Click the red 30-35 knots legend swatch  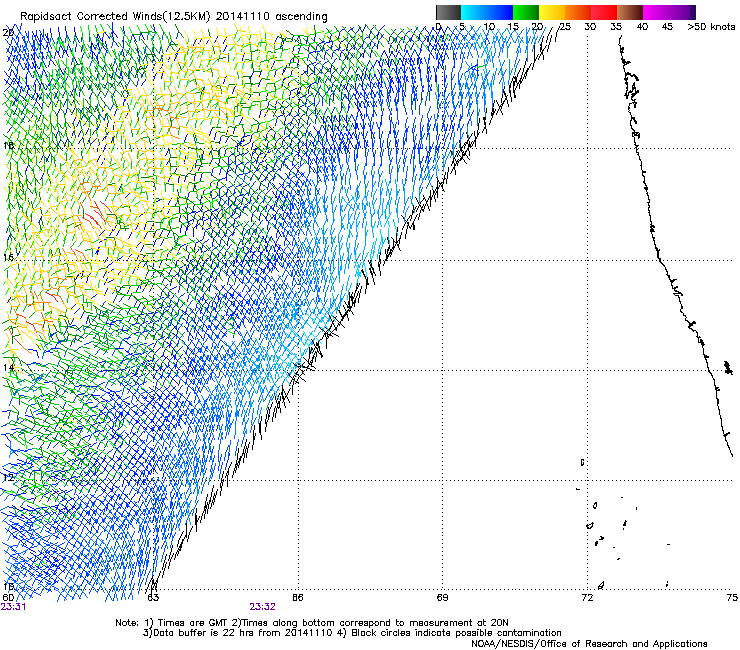coord(604,12)
